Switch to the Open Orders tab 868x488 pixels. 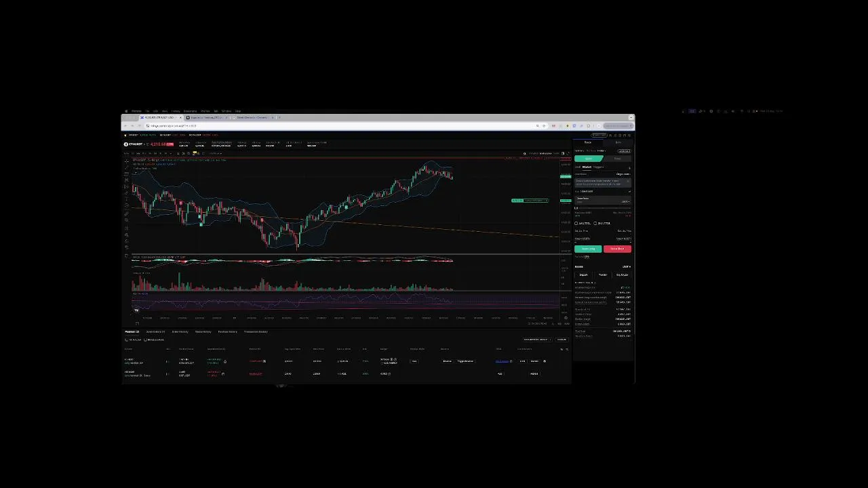(x=155, y=332)
